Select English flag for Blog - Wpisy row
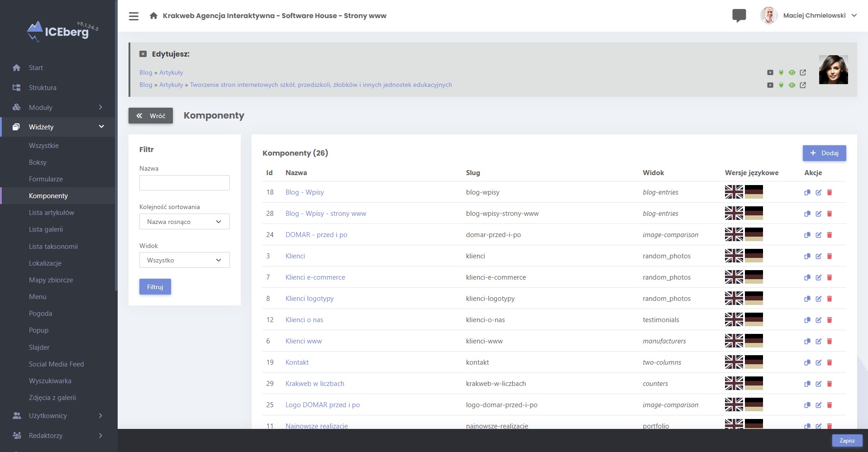 [734, 192]
